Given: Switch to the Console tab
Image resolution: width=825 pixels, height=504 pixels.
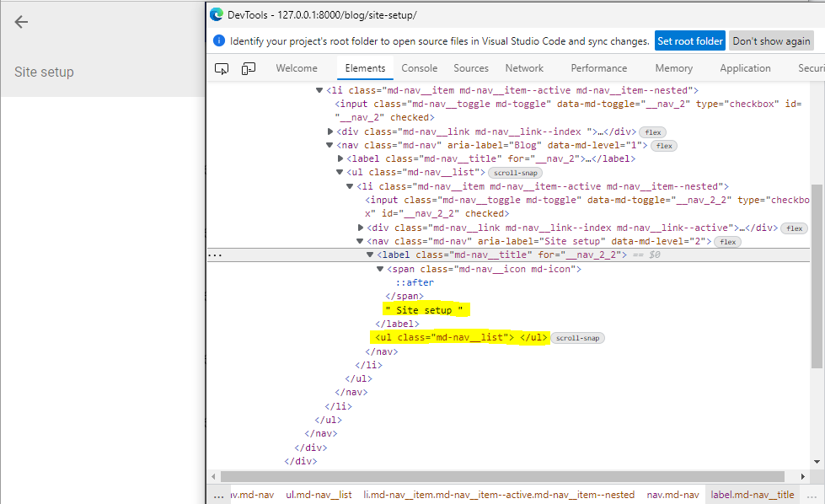Looking at the screenshot, I should pyautogui.click(x=419, y=68).
